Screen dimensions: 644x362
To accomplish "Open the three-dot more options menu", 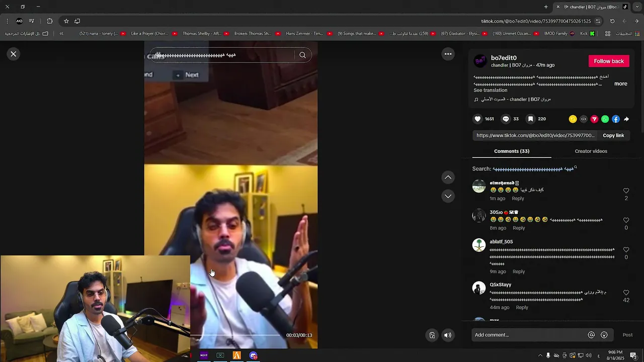I will pyautogui.click(x=448, y=54).
